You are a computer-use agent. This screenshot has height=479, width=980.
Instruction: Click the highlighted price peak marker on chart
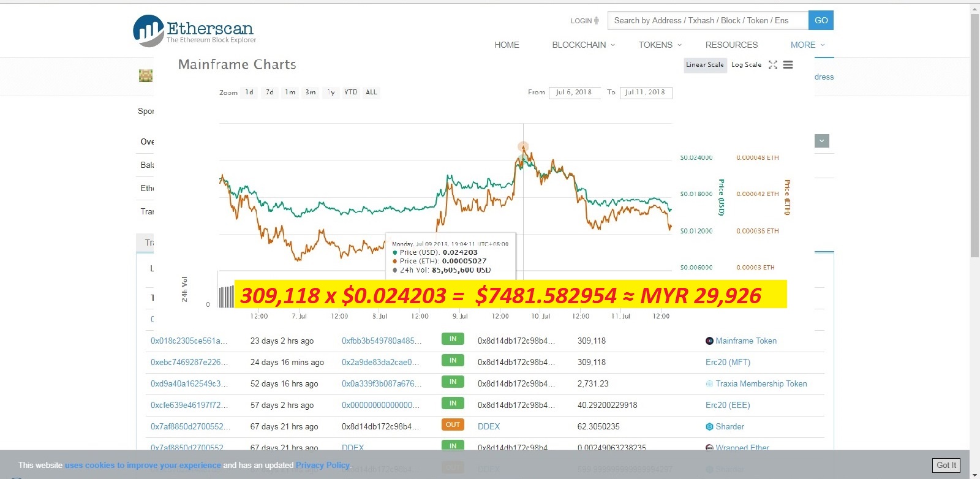click(x=523, y=147)
